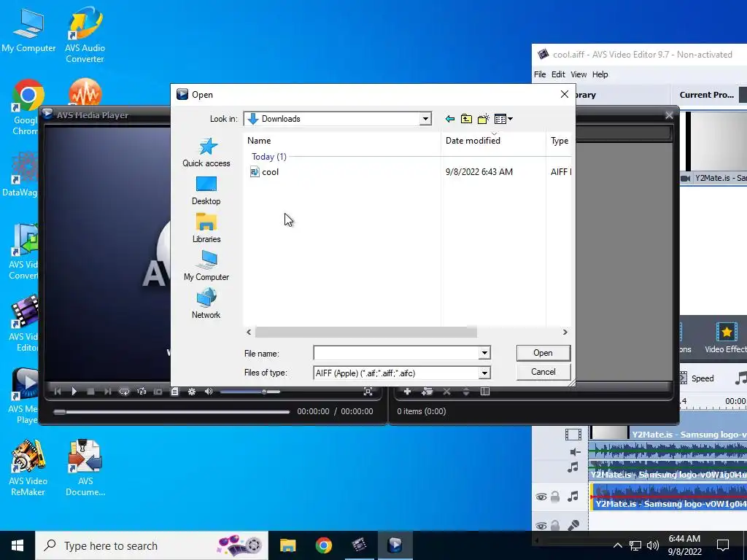Toggle visibility eye of music track

(541, 497)
